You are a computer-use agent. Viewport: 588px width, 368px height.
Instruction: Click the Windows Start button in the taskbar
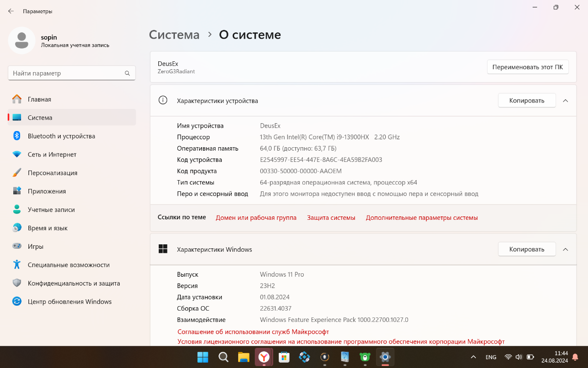click(x=202, y=357)
